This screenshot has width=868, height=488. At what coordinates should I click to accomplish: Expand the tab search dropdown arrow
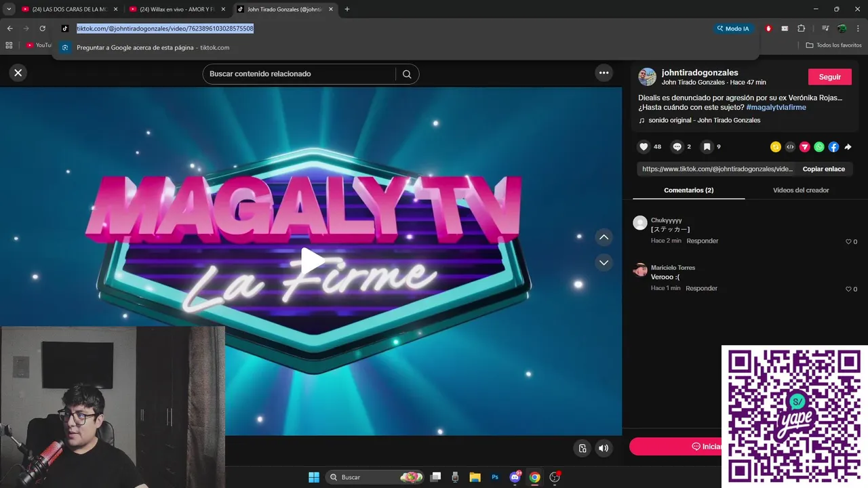[x=9, y=9]
